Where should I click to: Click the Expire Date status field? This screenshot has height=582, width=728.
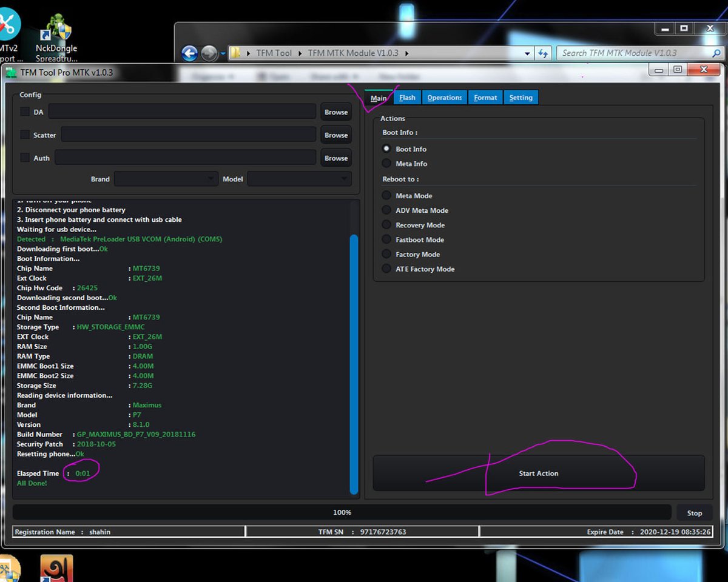click(x=596, y=532)
